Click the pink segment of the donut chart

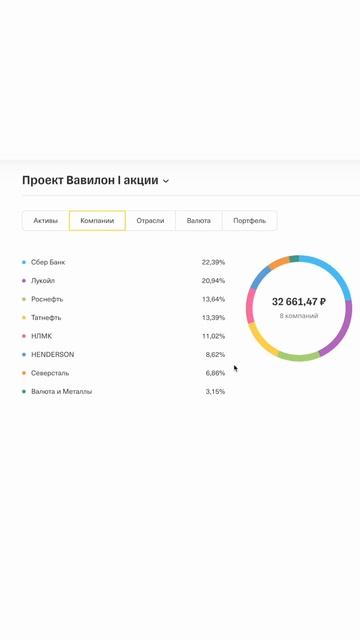click(249, 305)
